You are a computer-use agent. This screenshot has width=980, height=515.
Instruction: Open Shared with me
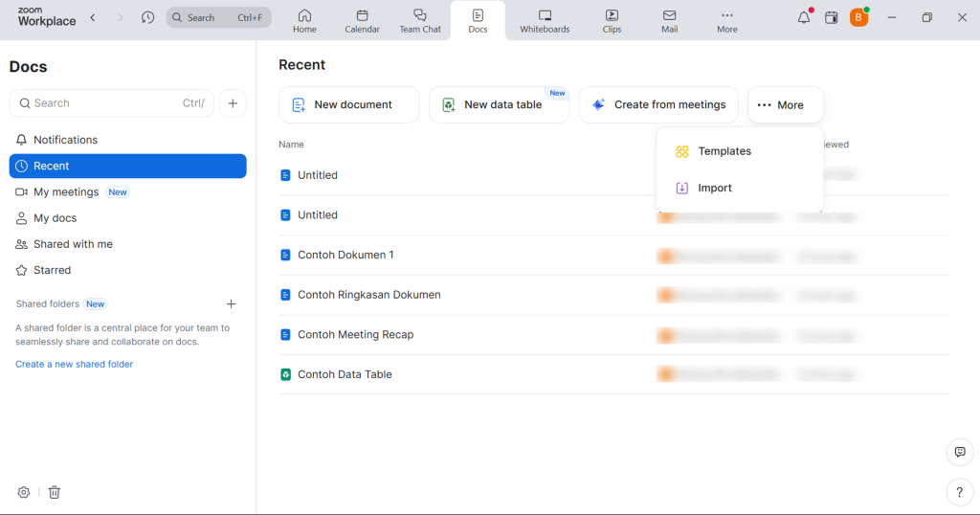tap(127, 244)
